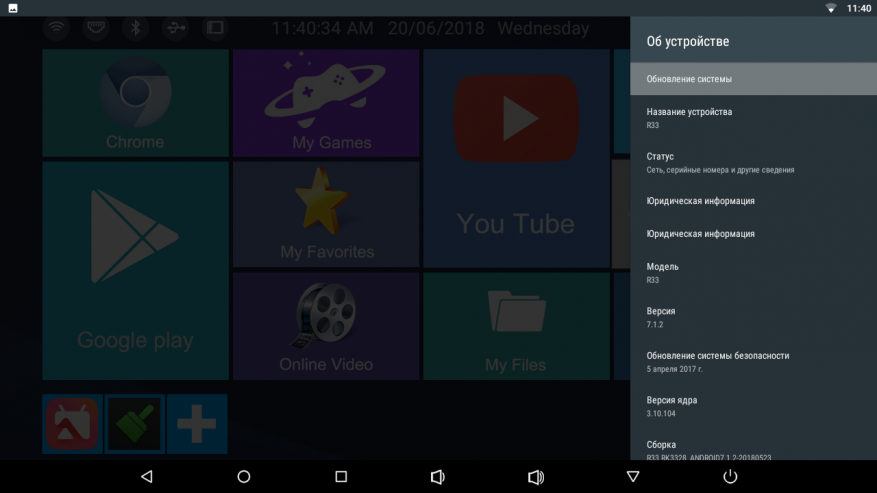Open the My Favorites tile
Image resolution: width=877 pixels, height=493 pixels.
tap(326, 214)
